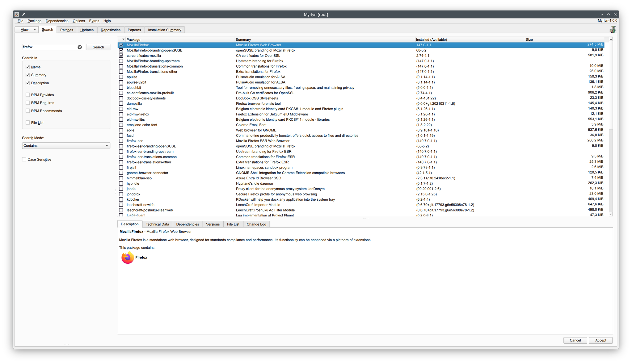This screenshot has height=364, width=632.
Task: Click the bleachbit package status icon
Action: click(121, 88)
